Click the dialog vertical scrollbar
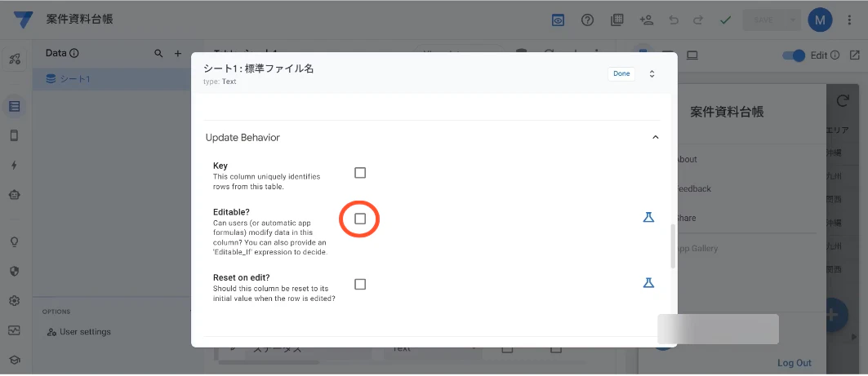Image resolution: width=868 pixels, height=376 pixels. pos(673,246)
